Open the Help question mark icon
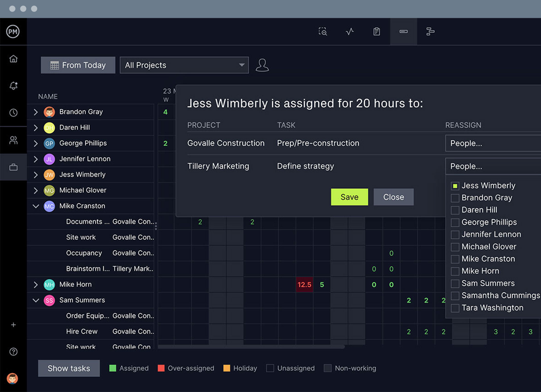The image size is (541, 392). (13, 352)
